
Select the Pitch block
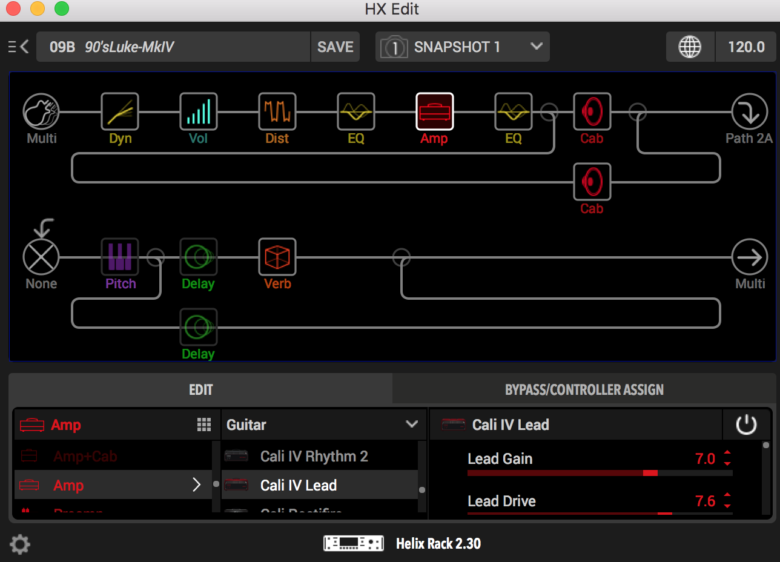tap(120, 257)
